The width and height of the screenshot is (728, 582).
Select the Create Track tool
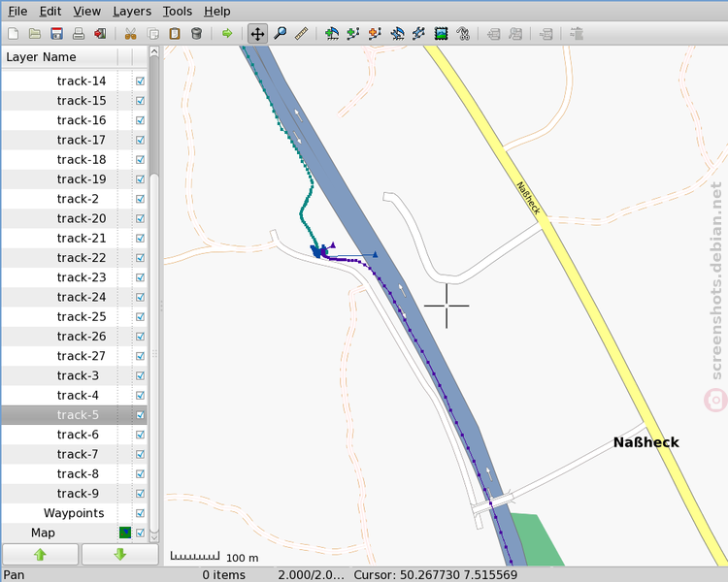tap(353, 33)
